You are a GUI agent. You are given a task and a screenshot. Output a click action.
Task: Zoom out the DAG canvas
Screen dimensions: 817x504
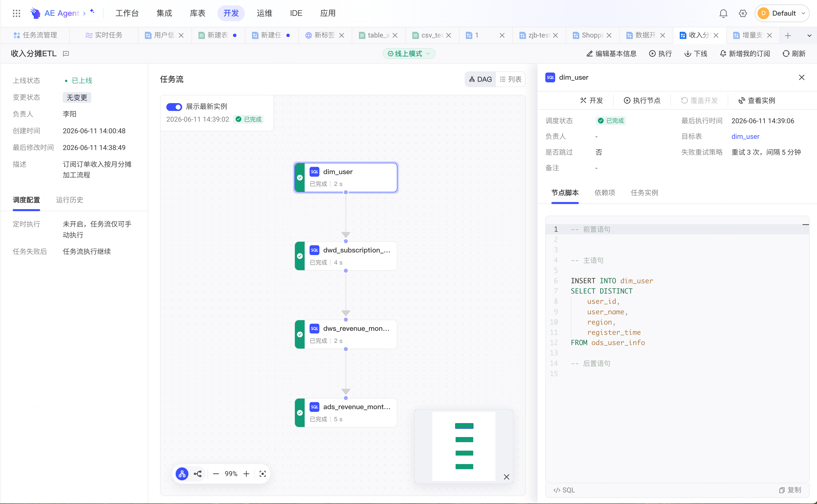click(216, 474)
